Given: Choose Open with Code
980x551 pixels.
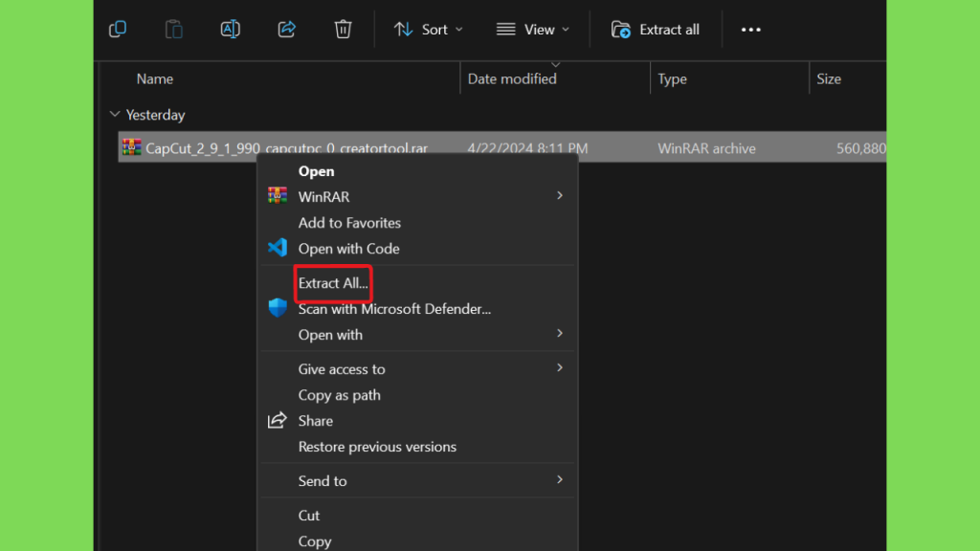Looking at the screenshot, I should [x=348, y=249].
